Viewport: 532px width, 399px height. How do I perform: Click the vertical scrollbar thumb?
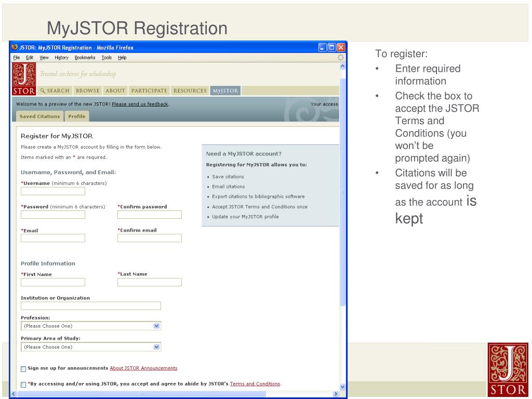[x=342, y=192]
